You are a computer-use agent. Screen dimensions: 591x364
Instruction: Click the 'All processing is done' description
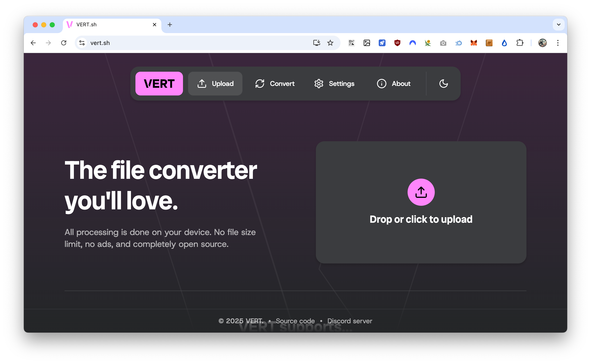(160, 238)
